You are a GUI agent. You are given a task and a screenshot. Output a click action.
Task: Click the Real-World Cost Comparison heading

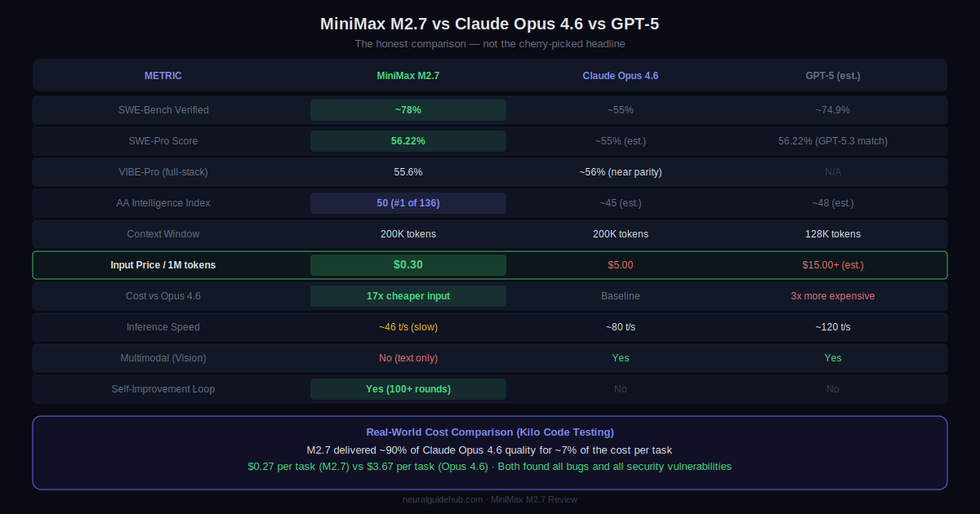click(490, 432)
